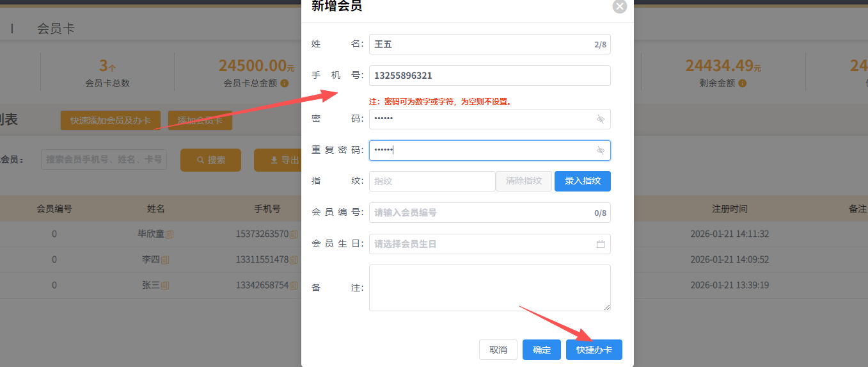Click the 指纹 fingerprint input

pos(432,181)
